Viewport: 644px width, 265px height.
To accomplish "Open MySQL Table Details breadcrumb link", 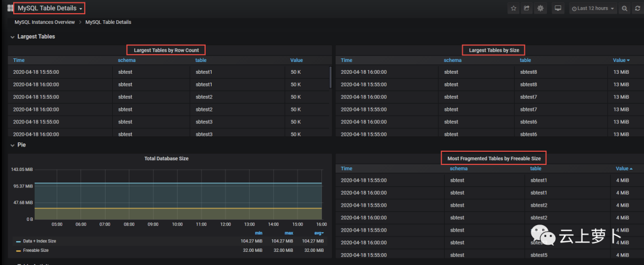I will (109, 22).
